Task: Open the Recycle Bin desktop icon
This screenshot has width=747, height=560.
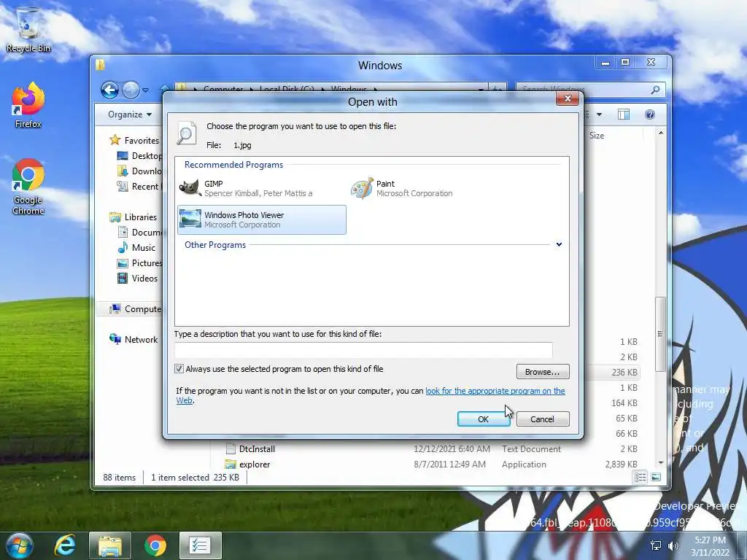Action: 28,30
